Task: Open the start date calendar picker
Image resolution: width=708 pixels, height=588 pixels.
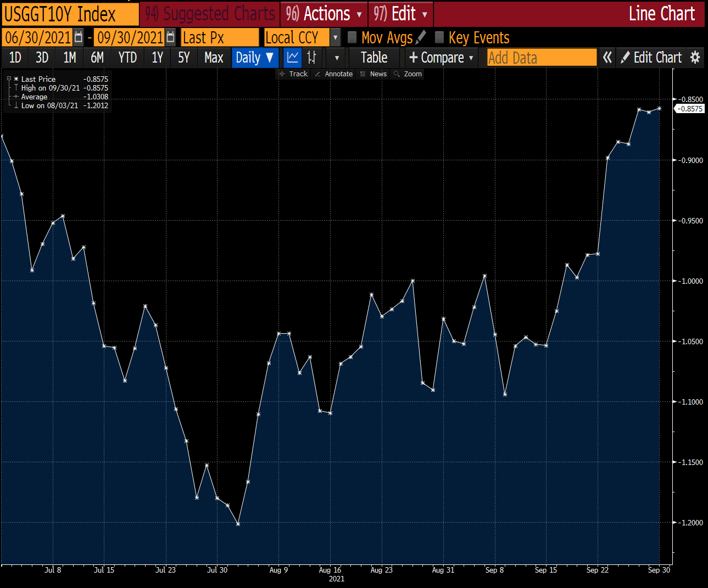Action: pyautogui.click(x=79, y=37)
